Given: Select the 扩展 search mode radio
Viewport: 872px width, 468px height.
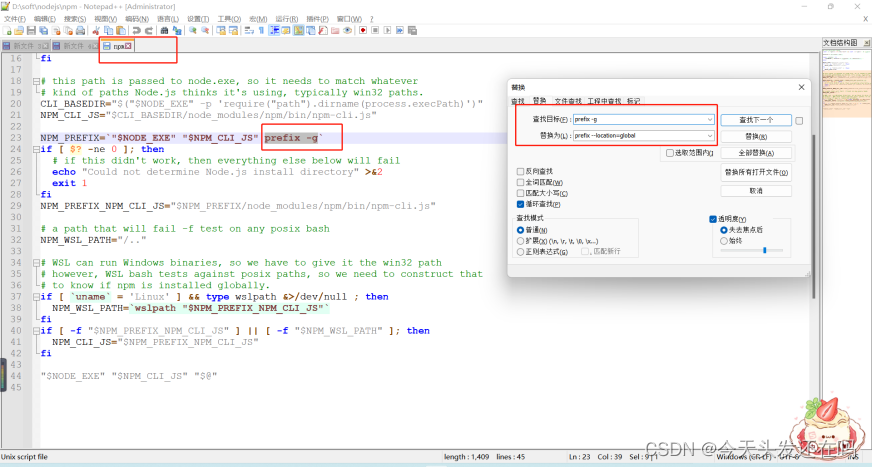Looking at the screenshot, I should (521, 241).
